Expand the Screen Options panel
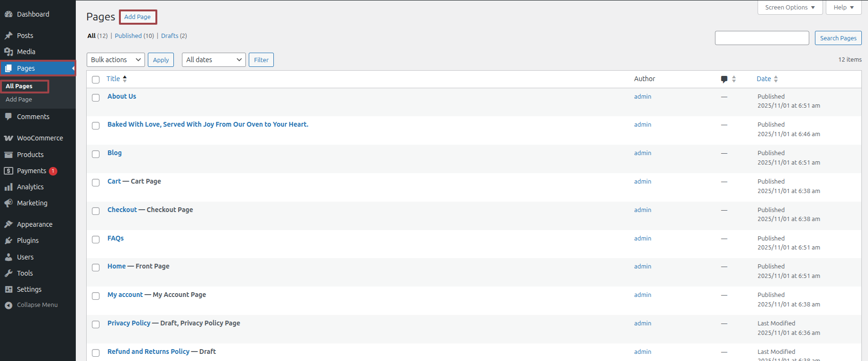This screenshot has height=361, width=868. (x=790, y=8)
